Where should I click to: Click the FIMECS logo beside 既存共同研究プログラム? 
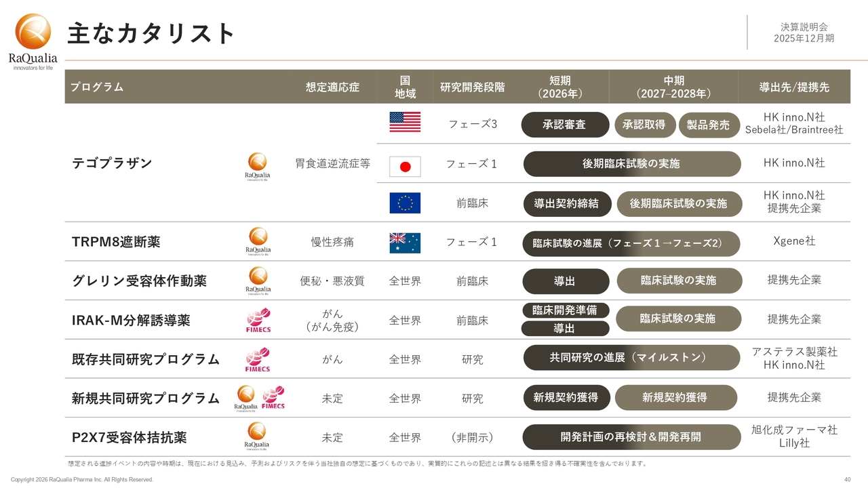pyautogui.click(x=258, y=359)
